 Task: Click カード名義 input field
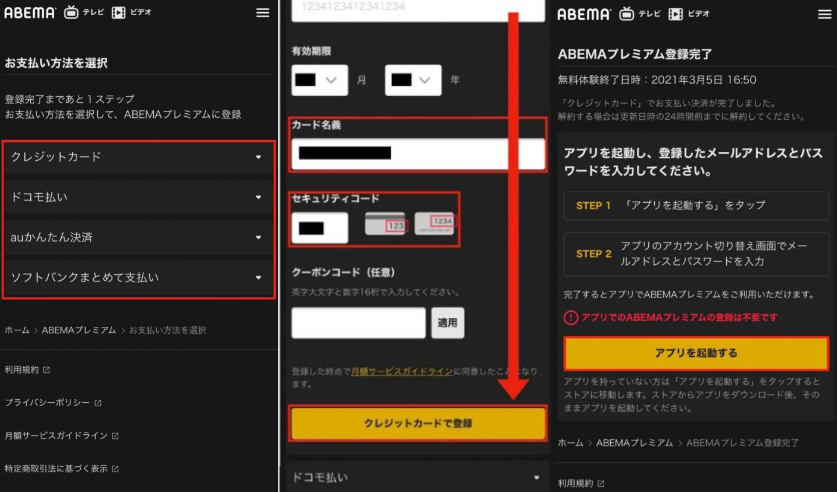click(x=418, y=154)
